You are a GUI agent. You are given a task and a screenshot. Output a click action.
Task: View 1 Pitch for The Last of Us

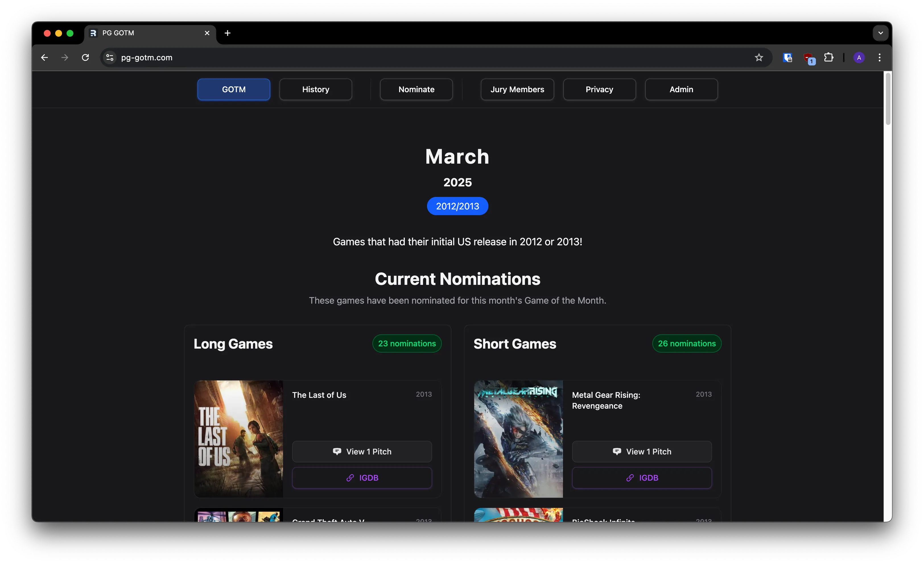click(362, 452)
